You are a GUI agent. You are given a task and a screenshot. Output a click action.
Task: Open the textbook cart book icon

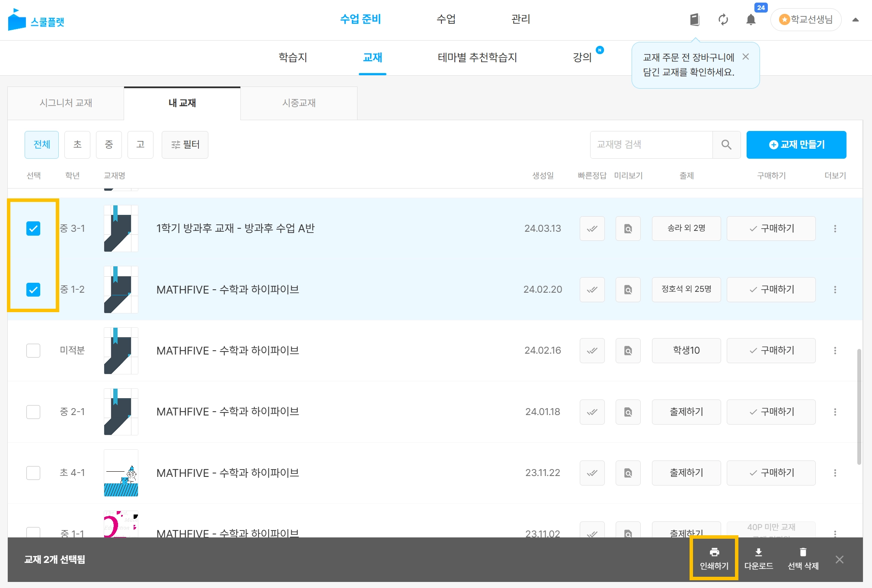tap(695, 20)
